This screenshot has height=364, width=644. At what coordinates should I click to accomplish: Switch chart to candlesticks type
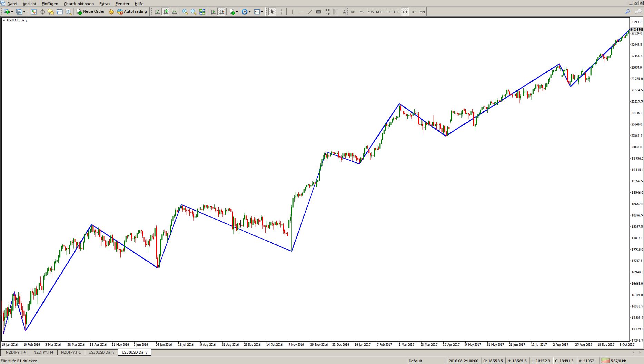[x=166, y=12]
